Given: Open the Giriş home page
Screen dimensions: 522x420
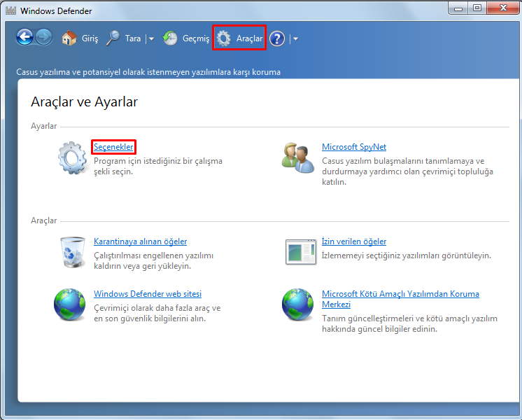Looking at the screenshot, I should tap(90, 38).
